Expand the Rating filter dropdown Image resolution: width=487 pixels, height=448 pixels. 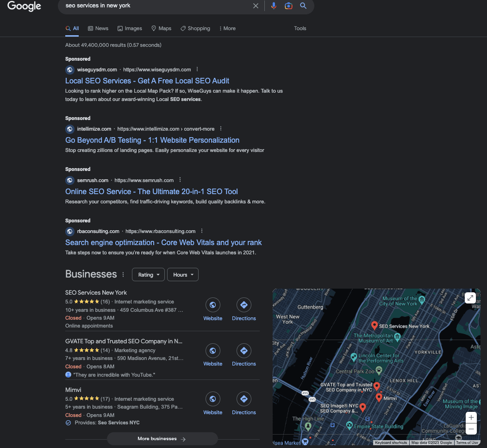point(148,275)
